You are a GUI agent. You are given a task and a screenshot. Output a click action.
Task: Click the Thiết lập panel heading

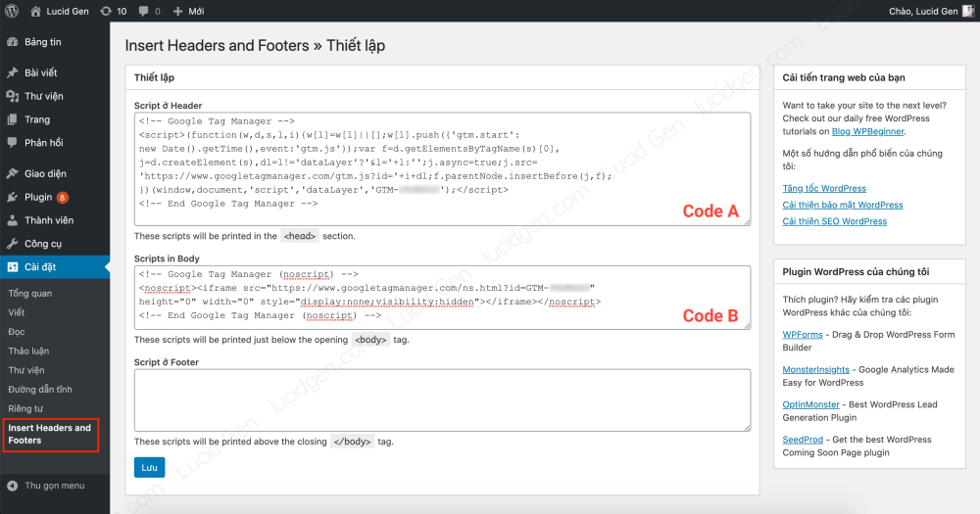(154, 77)
